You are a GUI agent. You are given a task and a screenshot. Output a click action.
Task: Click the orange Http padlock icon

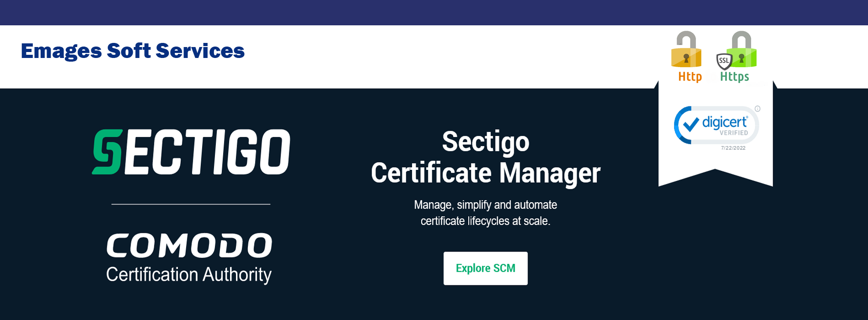pos(686,50)
